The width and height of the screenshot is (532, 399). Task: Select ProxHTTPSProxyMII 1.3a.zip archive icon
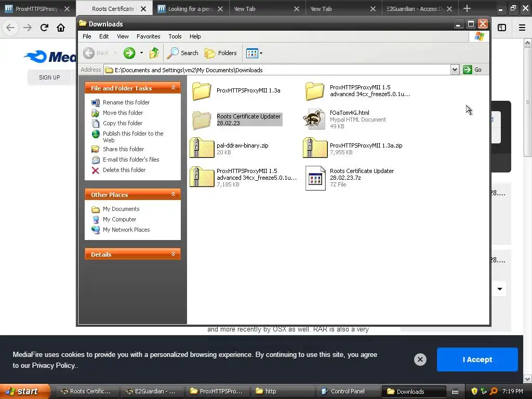[x=314, y=148]
